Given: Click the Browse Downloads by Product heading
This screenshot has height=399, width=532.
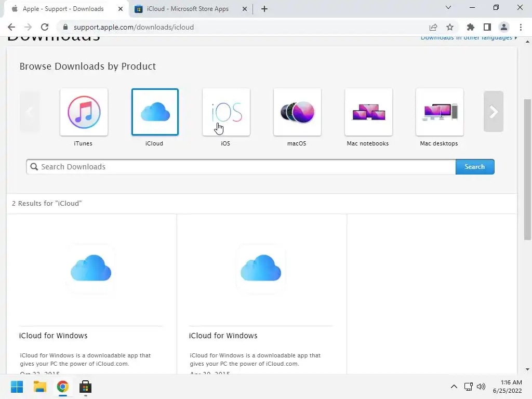Looking at the screenshot, I should 87,66.
